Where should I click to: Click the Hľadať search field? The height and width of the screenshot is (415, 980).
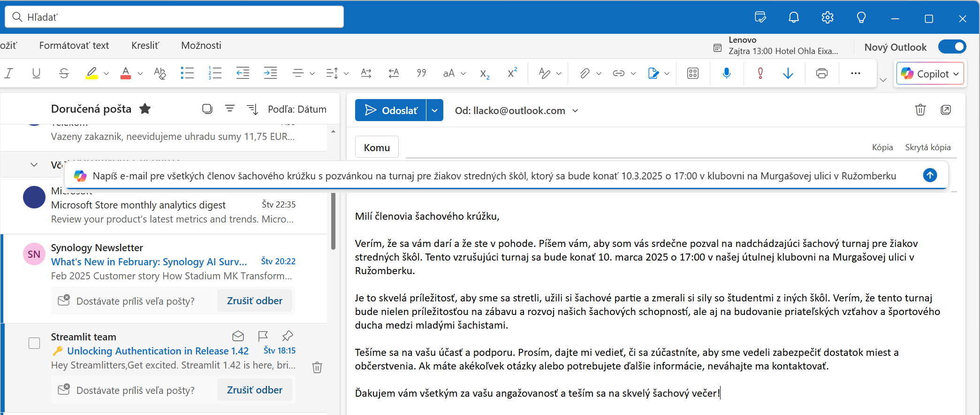(175, 17)
